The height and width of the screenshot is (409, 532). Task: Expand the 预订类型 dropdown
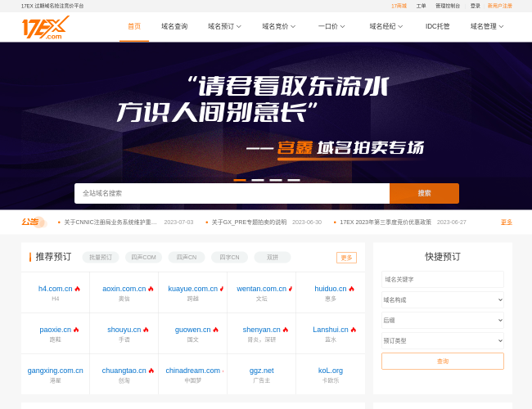coord(442,340)
